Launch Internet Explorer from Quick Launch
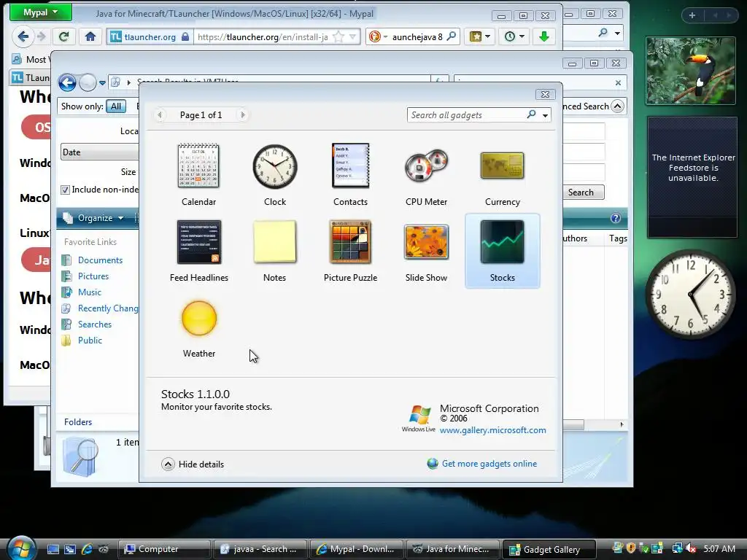747x560 pixels. tap(87, 549)
